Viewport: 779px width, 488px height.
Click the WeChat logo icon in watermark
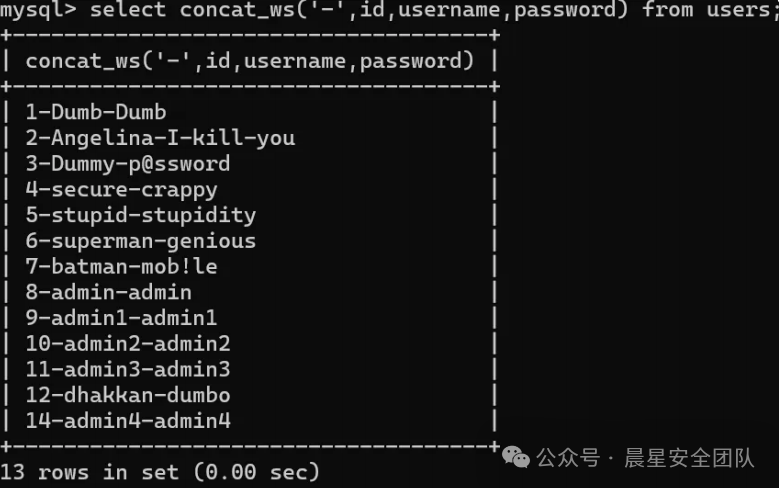pyautogui.click(x=516, y=458)
